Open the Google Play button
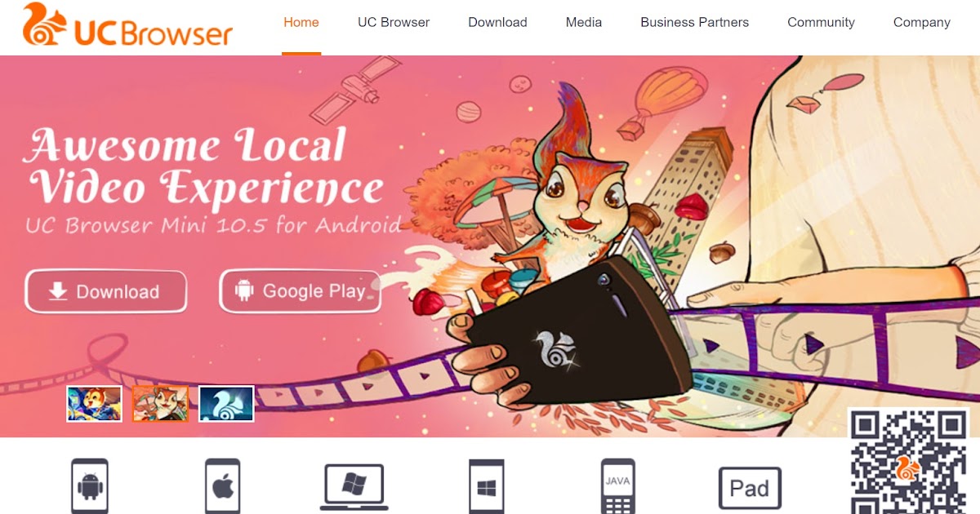 [x=301, y=291]
